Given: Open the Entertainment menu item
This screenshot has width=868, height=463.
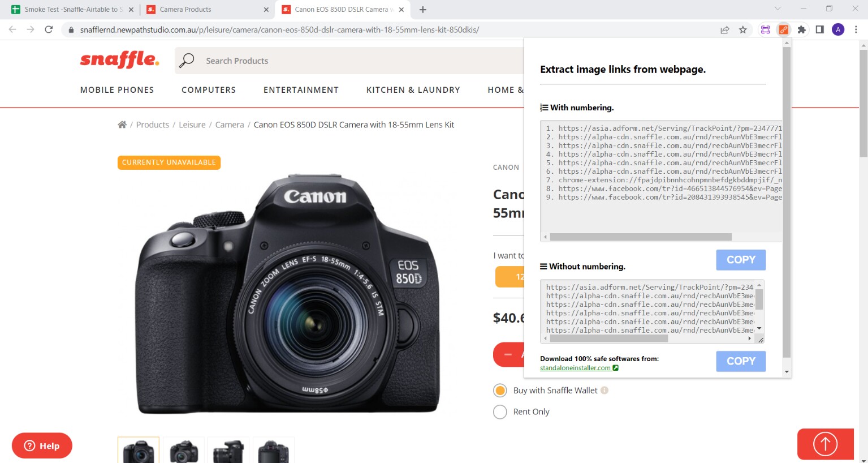Looking at the screenshot, I should coord(300,89).
